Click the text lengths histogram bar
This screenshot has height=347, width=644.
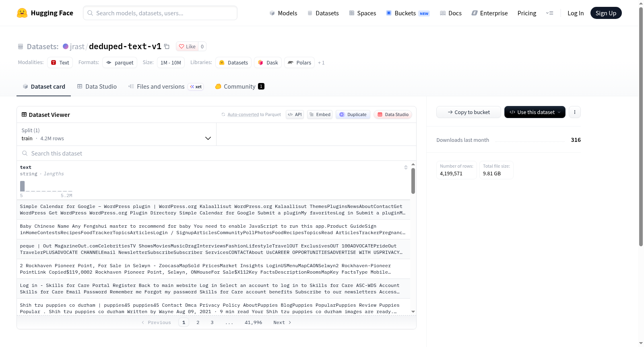coord(23,186)
